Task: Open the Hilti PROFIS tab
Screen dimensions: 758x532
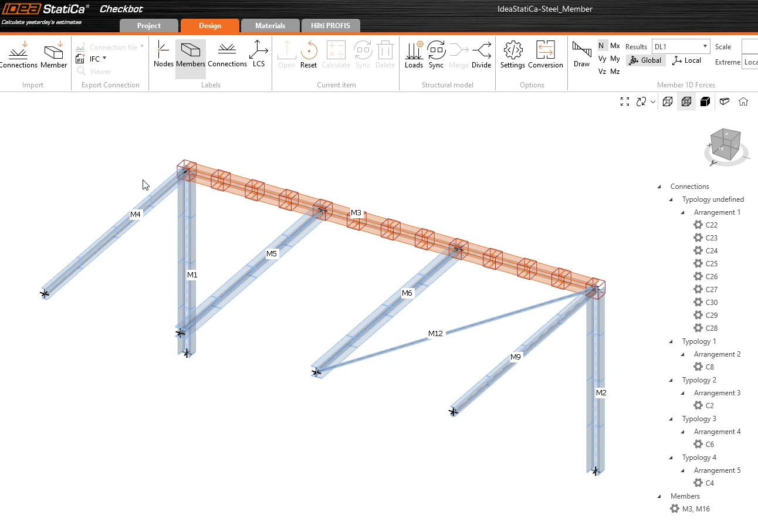Action: coord(331,26)
